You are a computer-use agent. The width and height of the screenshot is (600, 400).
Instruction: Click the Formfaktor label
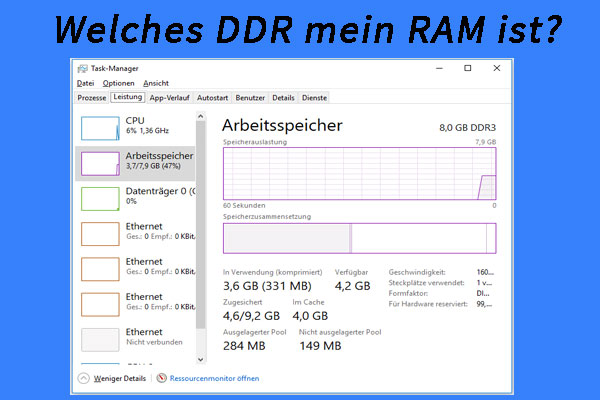pyautogui.click(x=408, y=293)
